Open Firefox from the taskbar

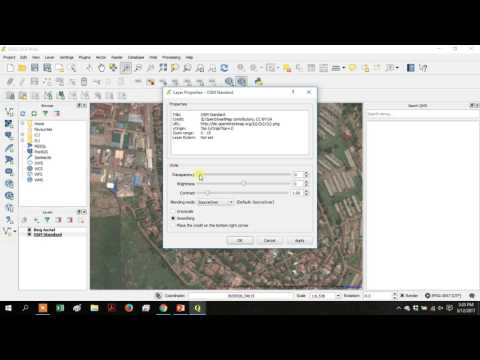tap(129, 308)
